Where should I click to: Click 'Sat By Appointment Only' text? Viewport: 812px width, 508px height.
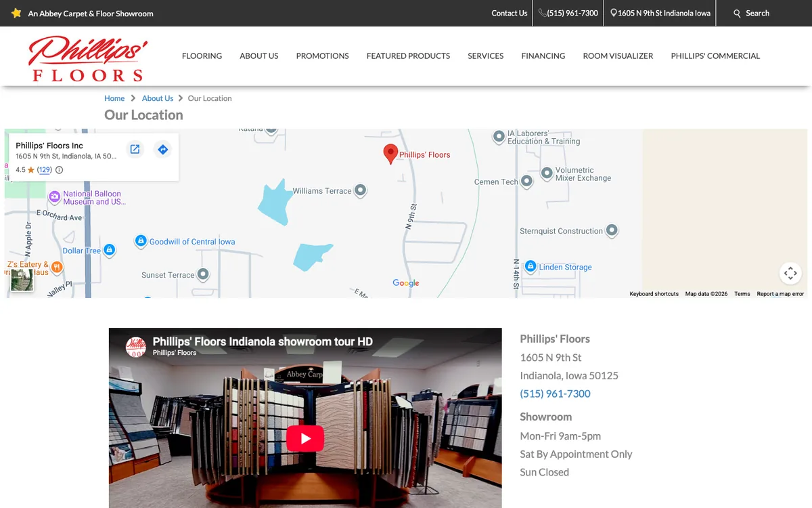click(576, 454)
